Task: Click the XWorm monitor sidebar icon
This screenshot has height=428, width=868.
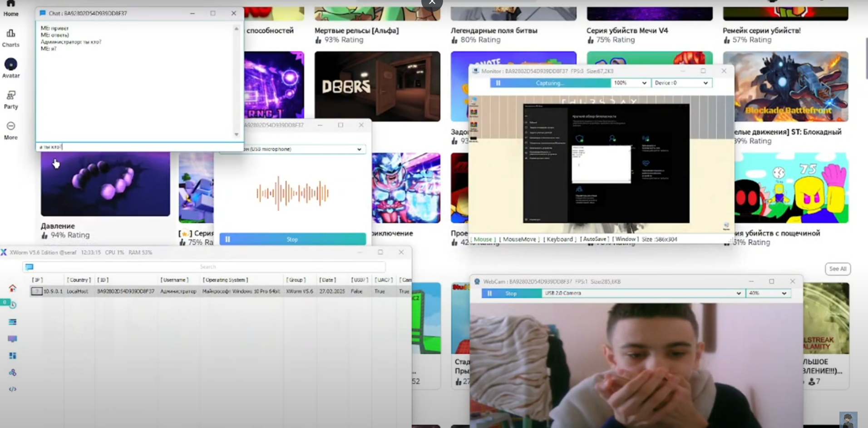Action: pos(13,339)
